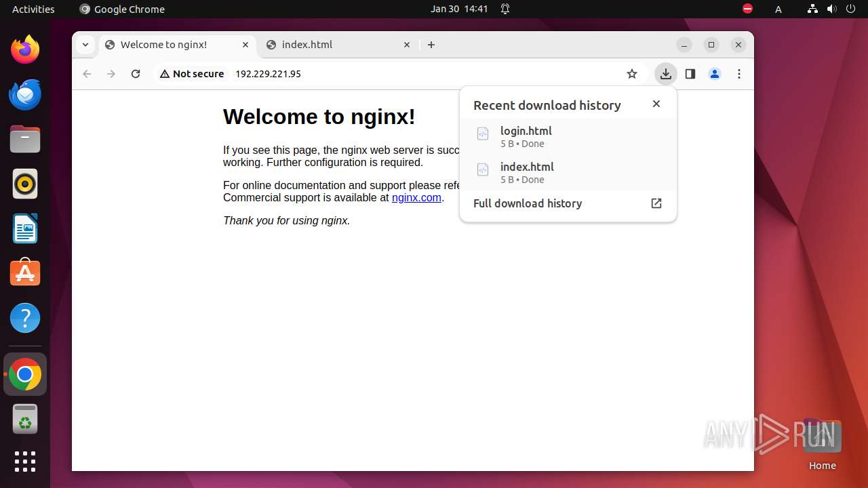Open network status icon
The width and height of the screenshot is (868, 488).
point(813,9)
